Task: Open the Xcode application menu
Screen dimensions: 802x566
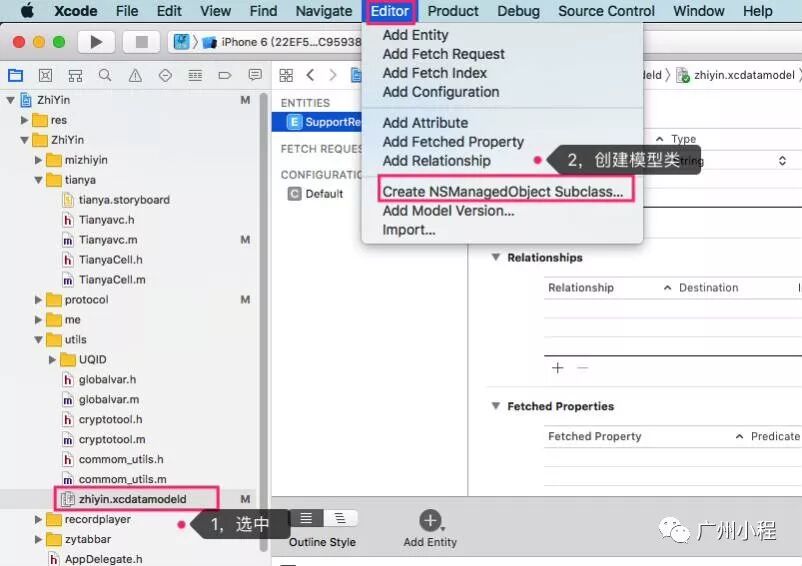Action: [76, 11]
